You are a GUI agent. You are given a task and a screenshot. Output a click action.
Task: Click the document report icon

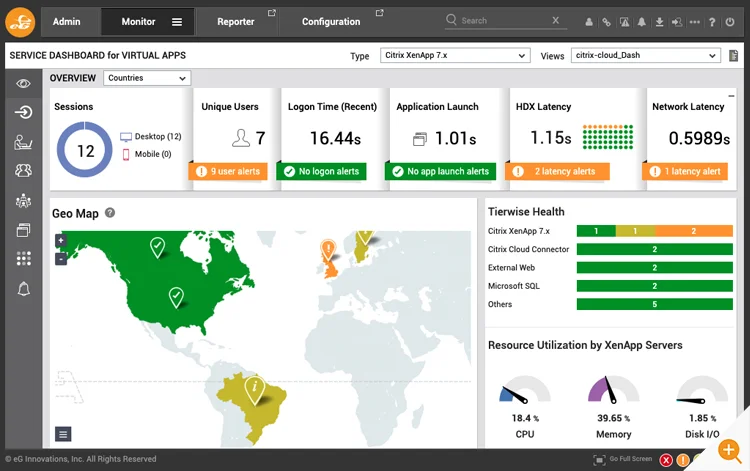point(733,55)
